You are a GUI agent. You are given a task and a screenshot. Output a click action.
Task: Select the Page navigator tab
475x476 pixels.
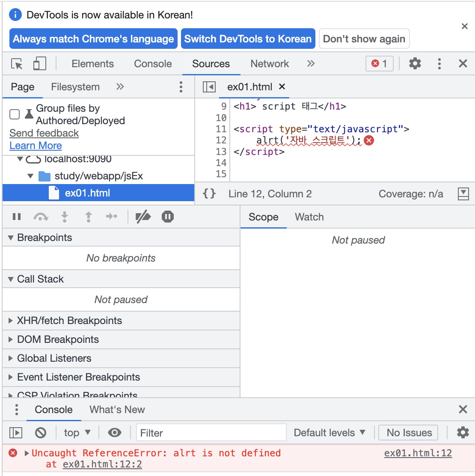pyautogui.click(x=22, y=87)
